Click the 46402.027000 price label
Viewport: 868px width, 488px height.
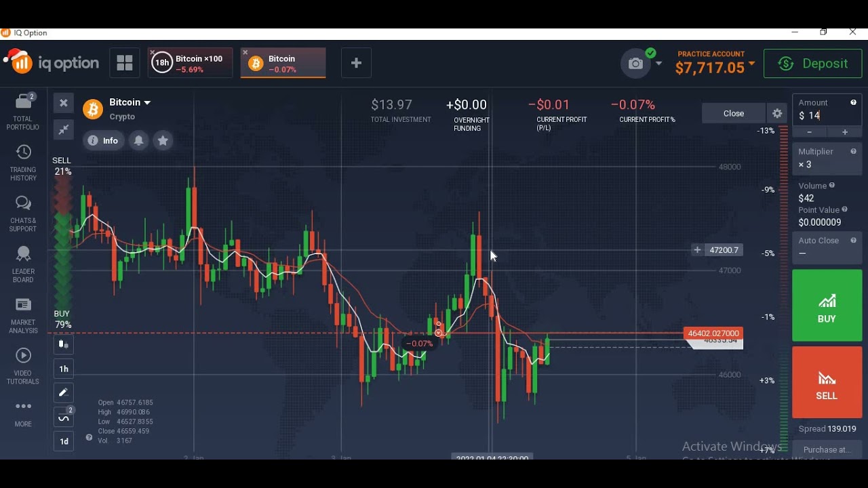coord(713,333)
